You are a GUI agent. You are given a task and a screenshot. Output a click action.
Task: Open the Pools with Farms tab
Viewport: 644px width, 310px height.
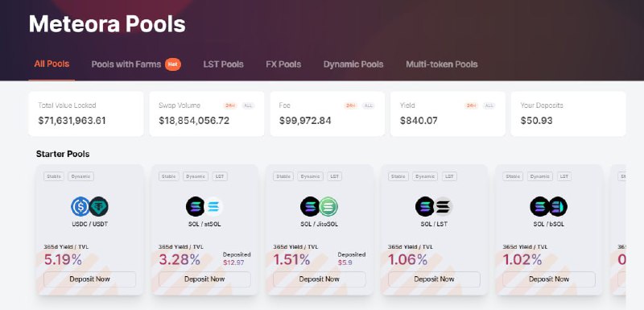click(x=126, y=64)
